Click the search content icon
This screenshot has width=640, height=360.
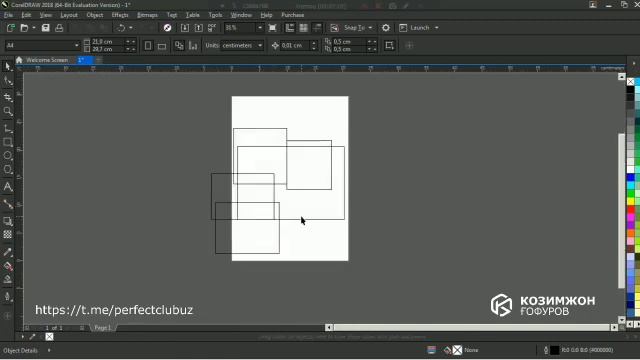tap(167, 28)
